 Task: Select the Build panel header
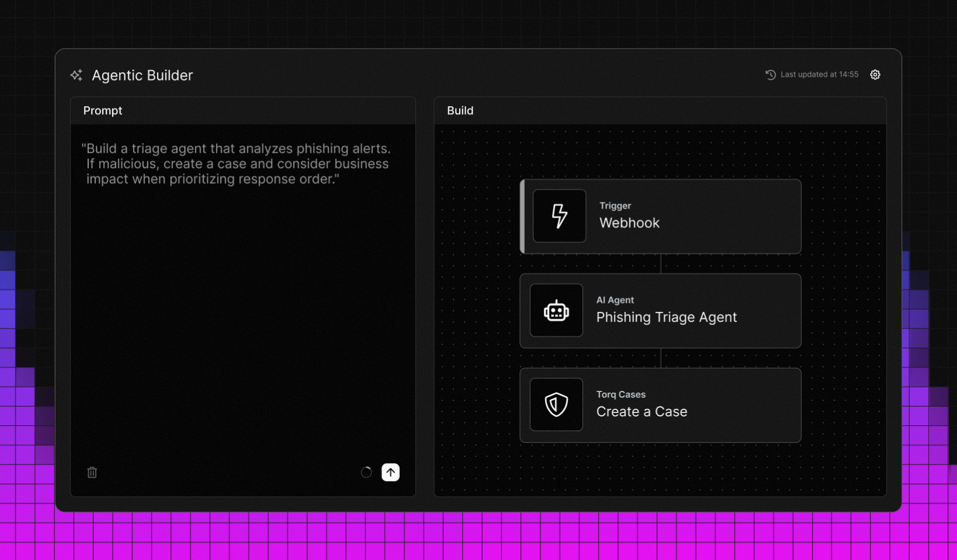pyautogui.click(x=460, y=111)
